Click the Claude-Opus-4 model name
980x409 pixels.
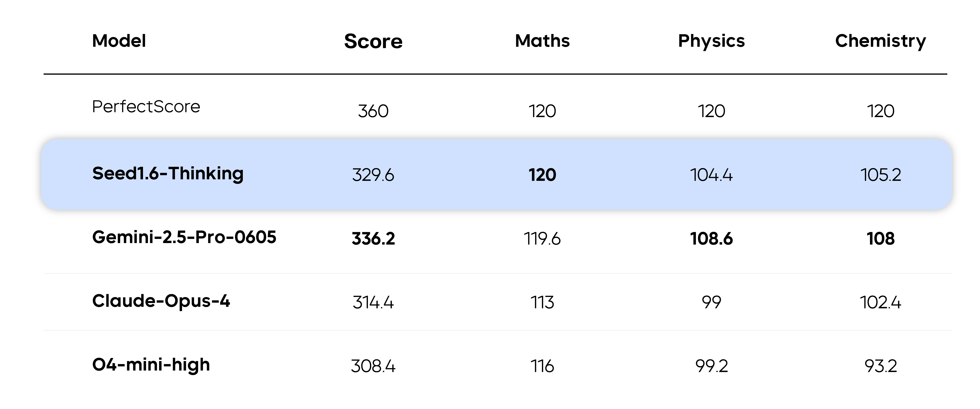[161, 301]
